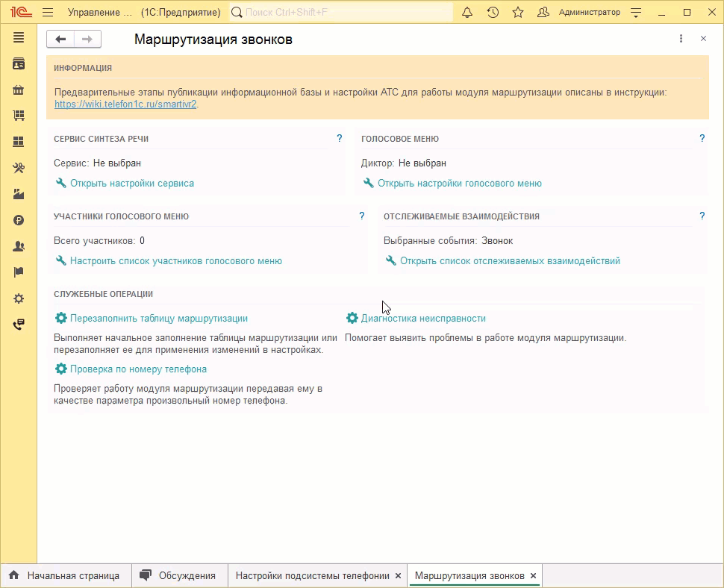Image resolution: width=724 pixels, height=588 pixels.
Task: Close the Маршрутизация звонков tab
Action: pyautogui.click(x=533, y=576)
